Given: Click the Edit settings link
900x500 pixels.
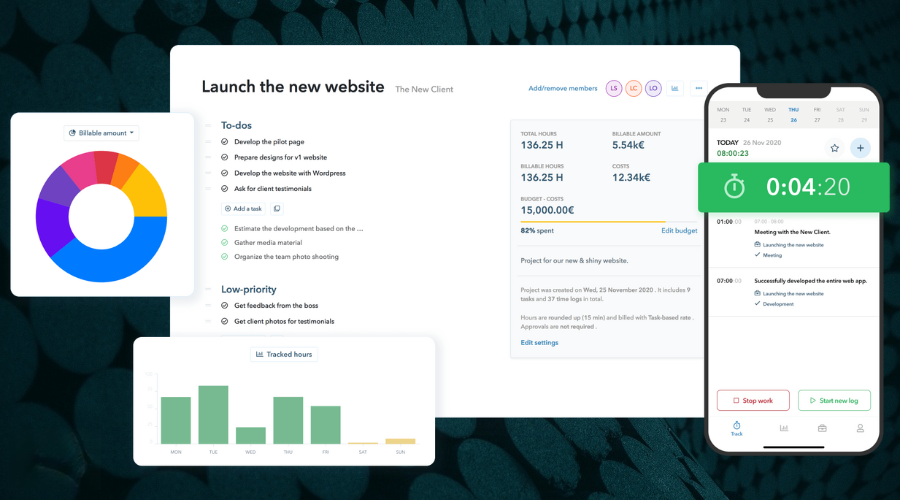Looking at the screenshot, I should (x=539, y=343).
